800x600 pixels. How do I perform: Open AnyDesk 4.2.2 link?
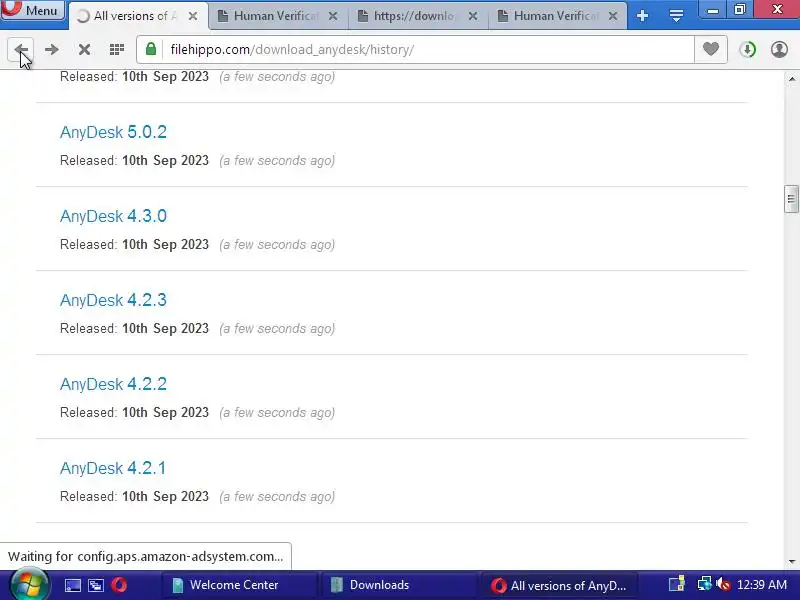(113, 384)
